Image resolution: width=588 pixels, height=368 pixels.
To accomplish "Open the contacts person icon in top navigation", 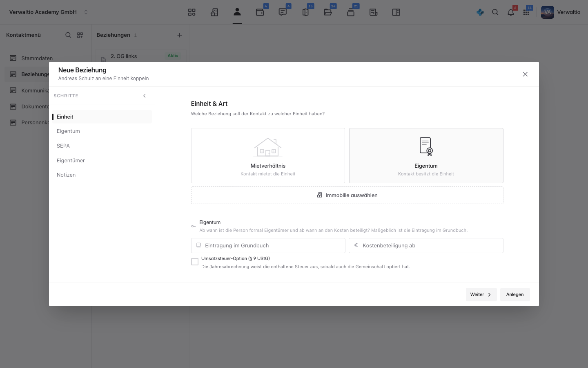I will click(x=237, y=12).
